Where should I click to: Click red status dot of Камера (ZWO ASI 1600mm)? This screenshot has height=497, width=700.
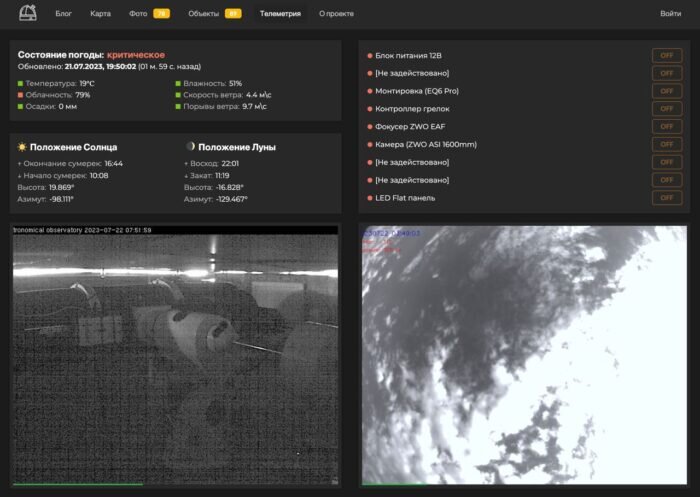point(370,145)
